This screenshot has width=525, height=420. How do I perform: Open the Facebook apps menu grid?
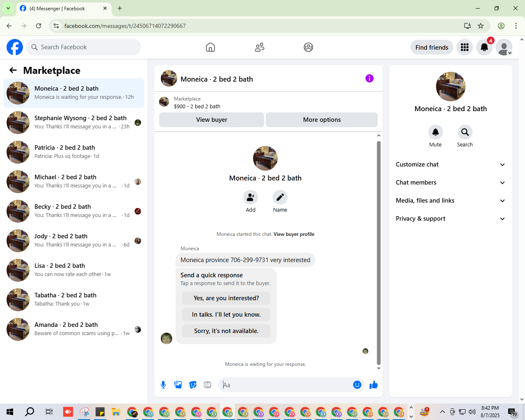coord(465,47)
